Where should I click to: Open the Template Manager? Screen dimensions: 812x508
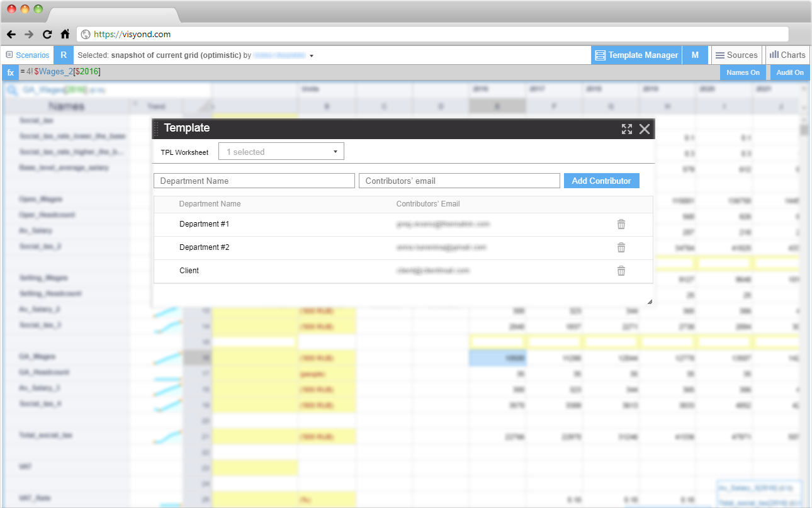(x=637, y=55)
